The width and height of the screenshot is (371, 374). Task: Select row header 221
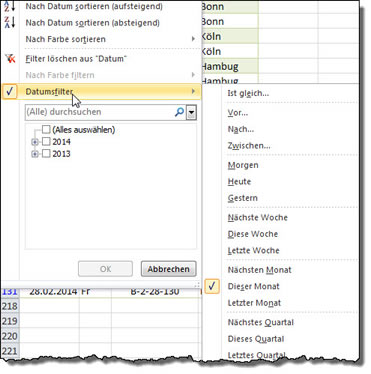coord(10,351)
